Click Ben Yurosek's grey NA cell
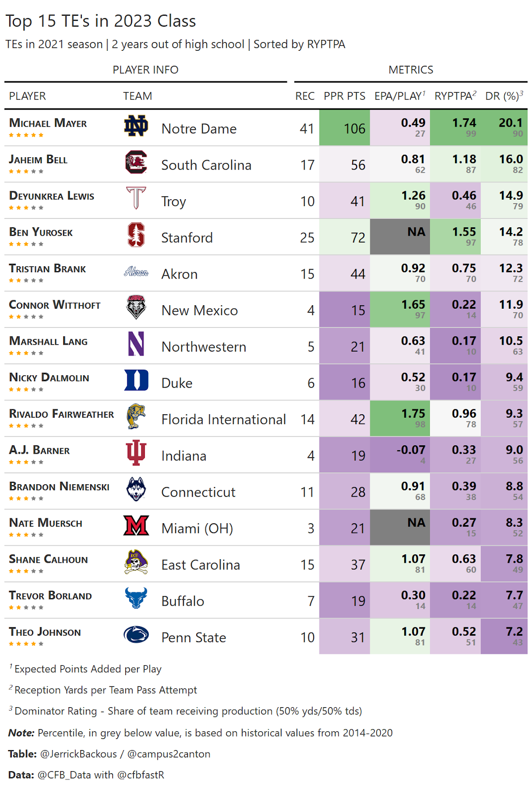This screenshot has width=532, height=789. pyautogui.click(x=399, y=237)
